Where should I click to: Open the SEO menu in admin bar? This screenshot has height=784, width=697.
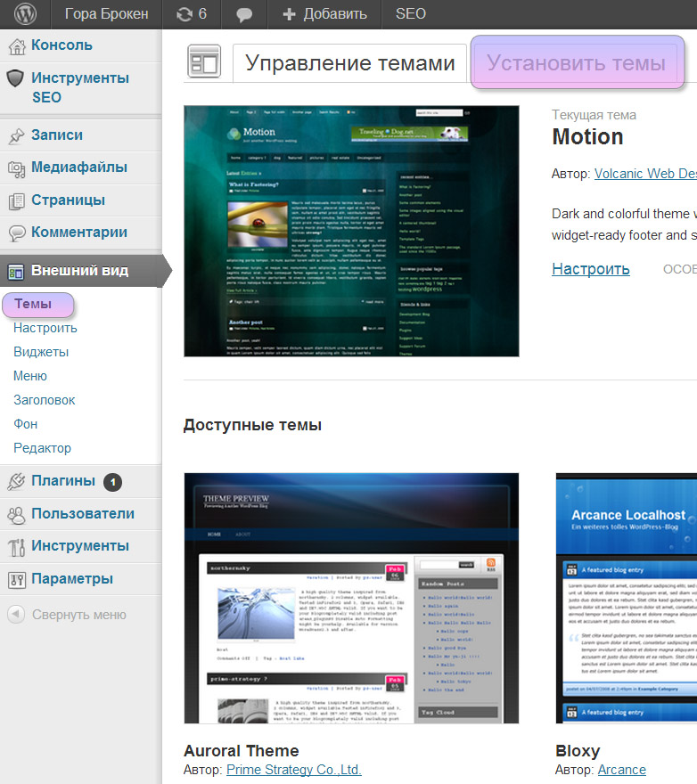pos(411,14)
